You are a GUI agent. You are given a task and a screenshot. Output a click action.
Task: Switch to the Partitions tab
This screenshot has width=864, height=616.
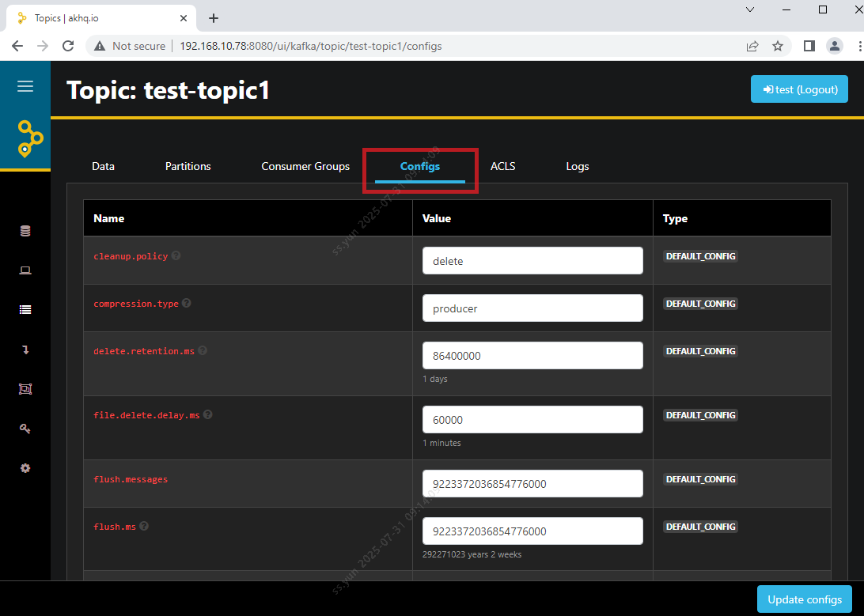tap(188, 166)
